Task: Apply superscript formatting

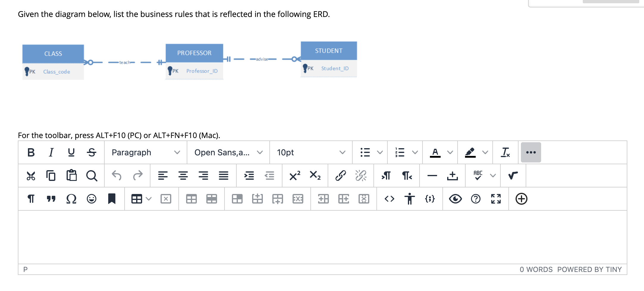Action: pos(294,176)
